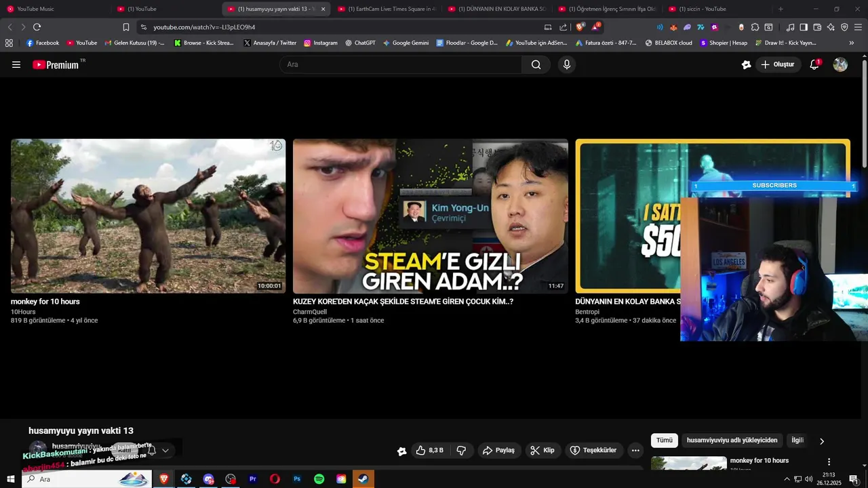Screen dimensions: 868x488
Task: Go back in browser history
Action: pos(9,27)
